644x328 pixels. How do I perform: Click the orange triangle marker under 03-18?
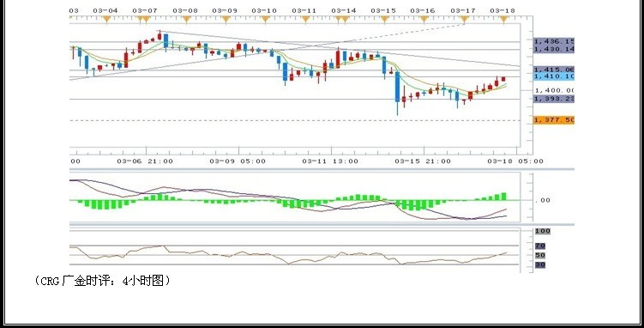coord(503,19)
